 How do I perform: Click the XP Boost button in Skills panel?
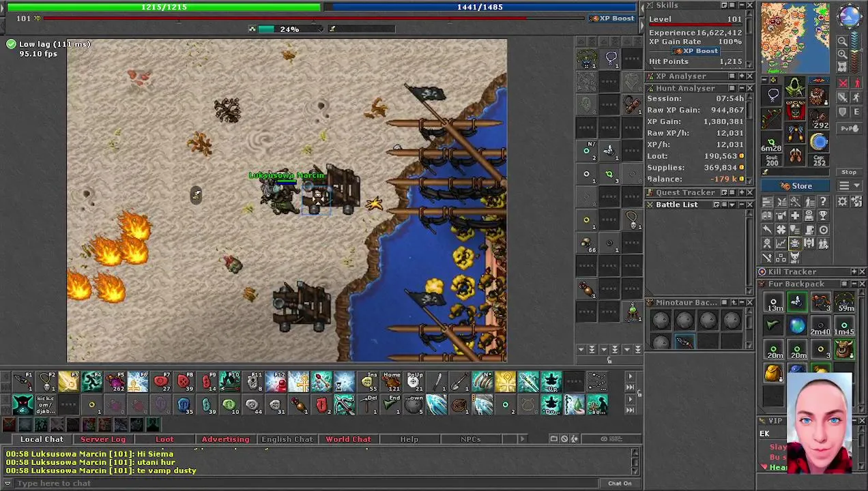click(x=695, y=51)
